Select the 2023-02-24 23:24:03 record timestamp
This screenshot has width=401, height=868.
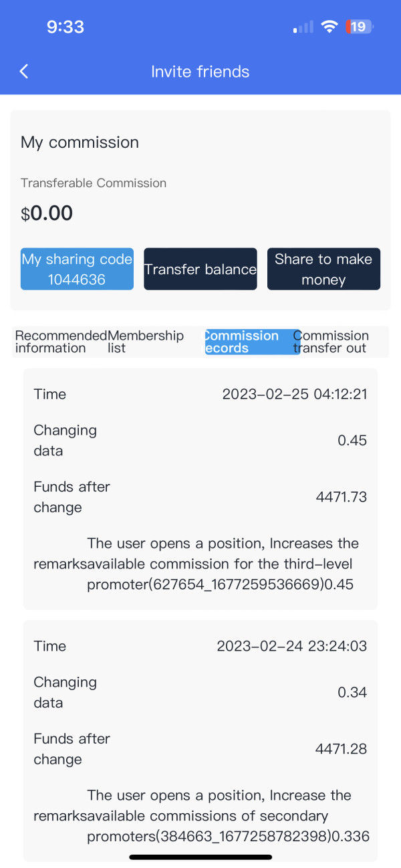click(x=292, y=646)
